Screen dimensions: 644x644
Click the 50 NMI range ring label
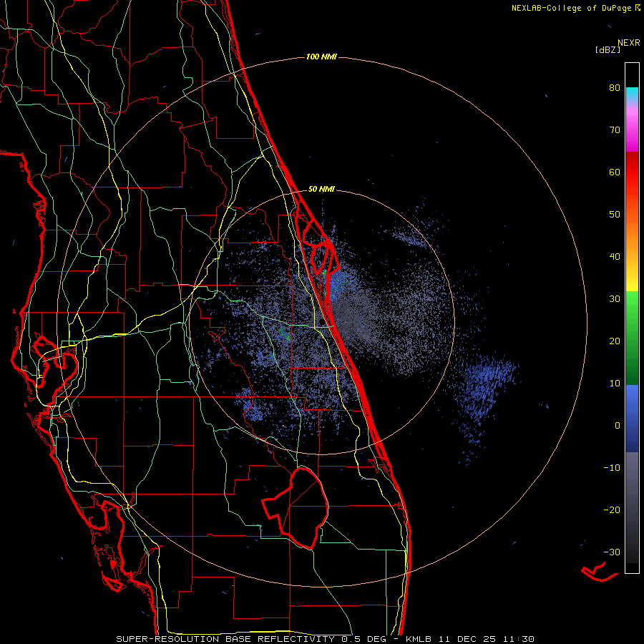321,189
